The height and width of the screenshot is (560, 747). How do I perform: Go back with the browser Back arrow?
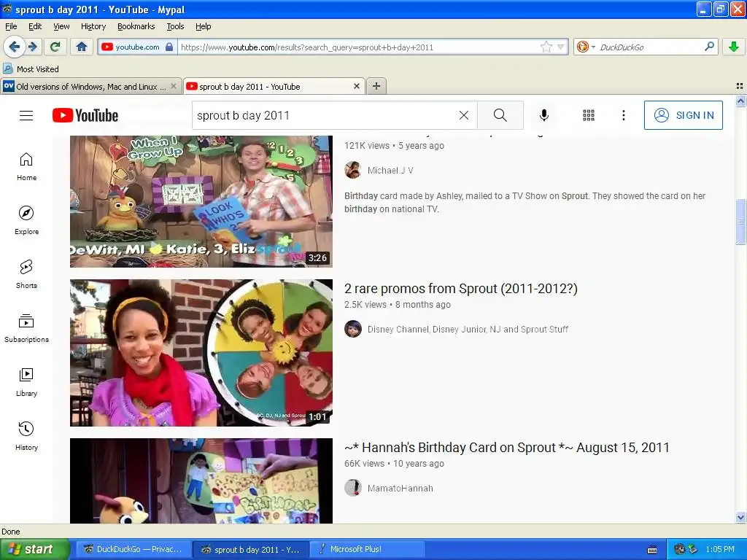[x=14, y=47]
